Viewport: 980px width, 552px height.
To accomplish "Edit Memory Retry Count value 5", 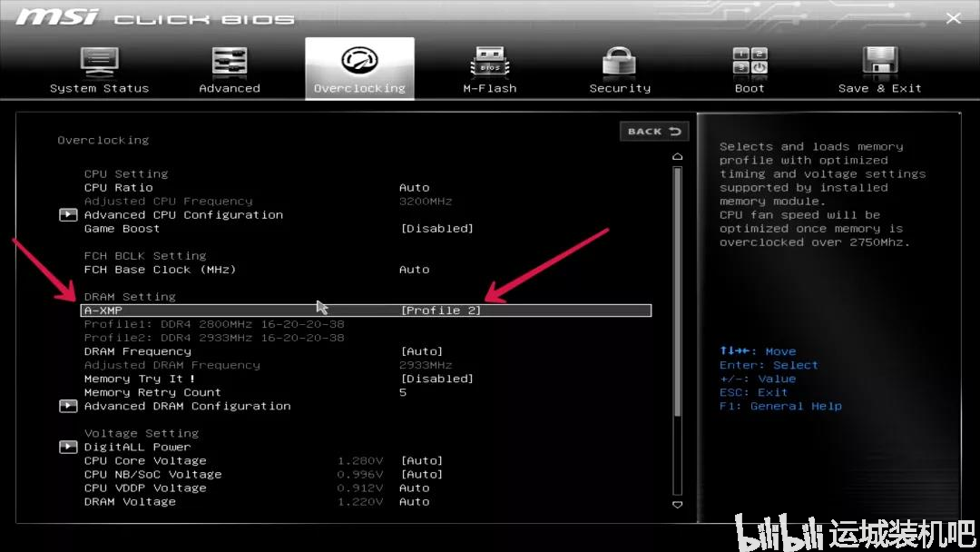I will coord(403,392).
